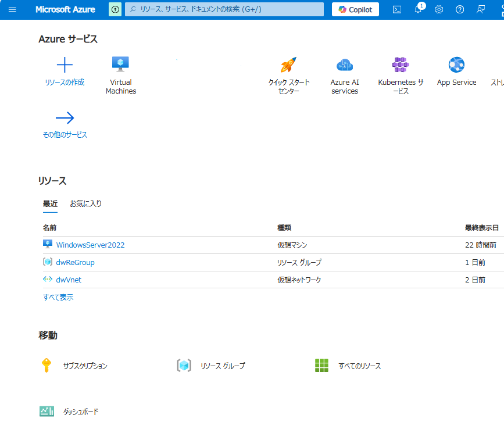Click the 名前 column header
504x440 pixels.
click(49, 228)
